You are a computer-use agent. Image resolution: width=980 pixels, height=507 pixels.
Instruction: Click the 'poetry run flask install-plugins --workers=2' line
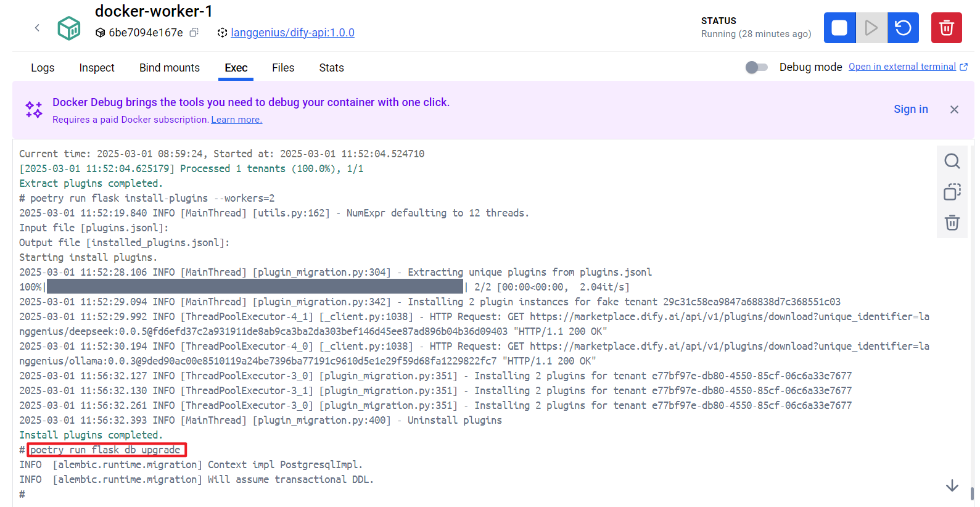pyautogui.click(x=147, y=198)
